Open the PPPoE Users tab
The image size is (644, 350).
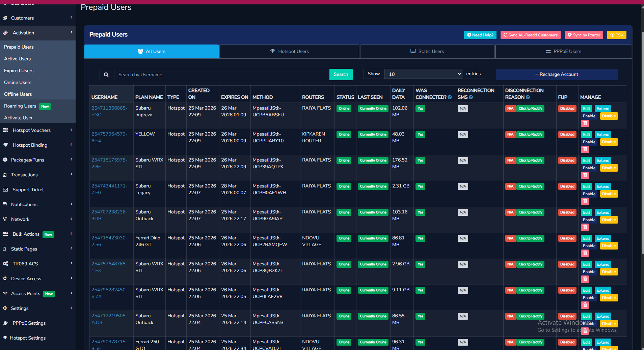[563, 51]
